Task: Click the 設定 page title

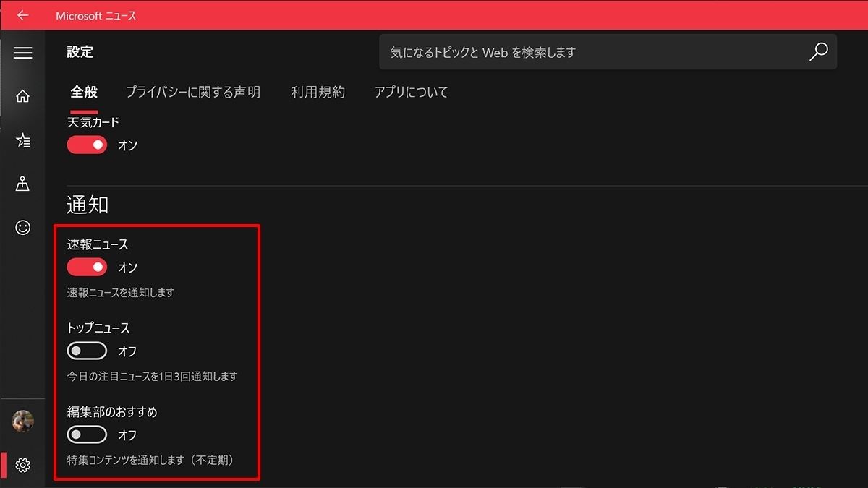Action: (80, 52)
